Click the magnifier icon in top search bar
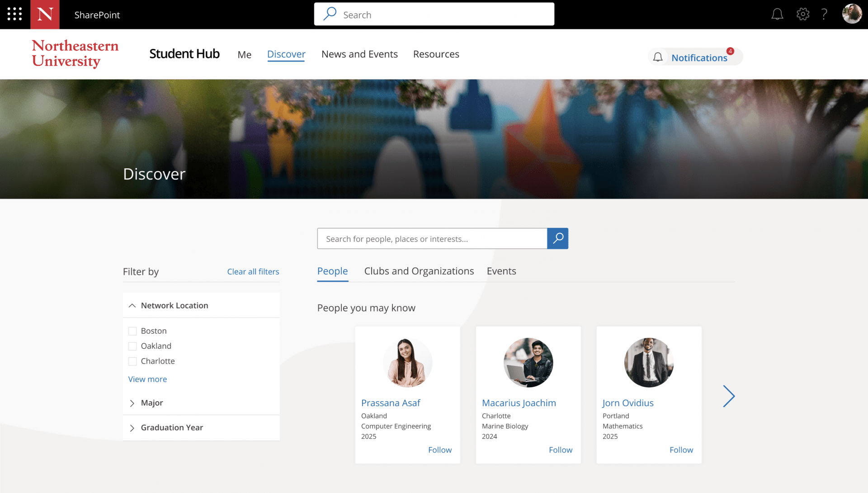Viewport: 868px width, 493px height. pyautogui.click(x=330, y=14)
